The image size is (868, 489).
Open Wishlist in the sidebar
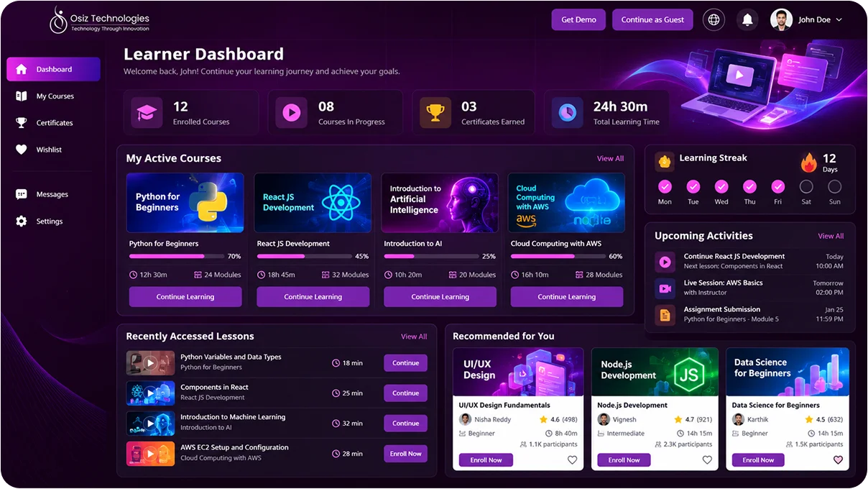pos(53,150)
